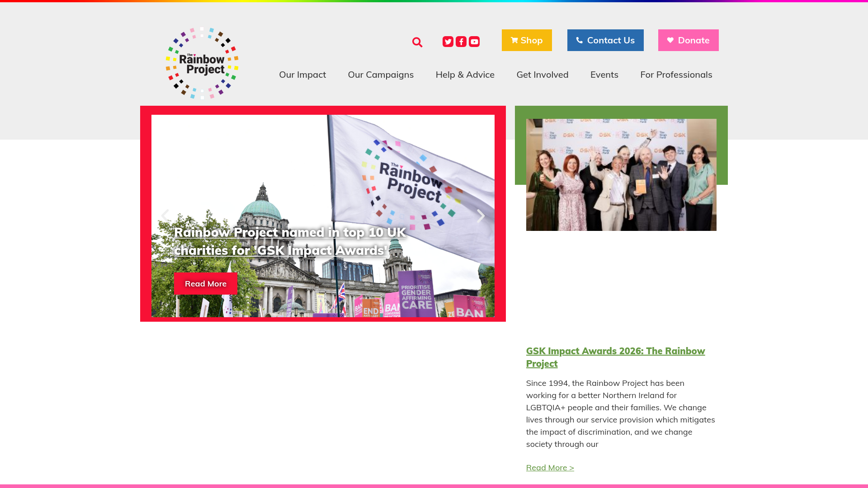The image size is (868, 488).
Task: Go to previous slide arrow
Action: (165, 216)
